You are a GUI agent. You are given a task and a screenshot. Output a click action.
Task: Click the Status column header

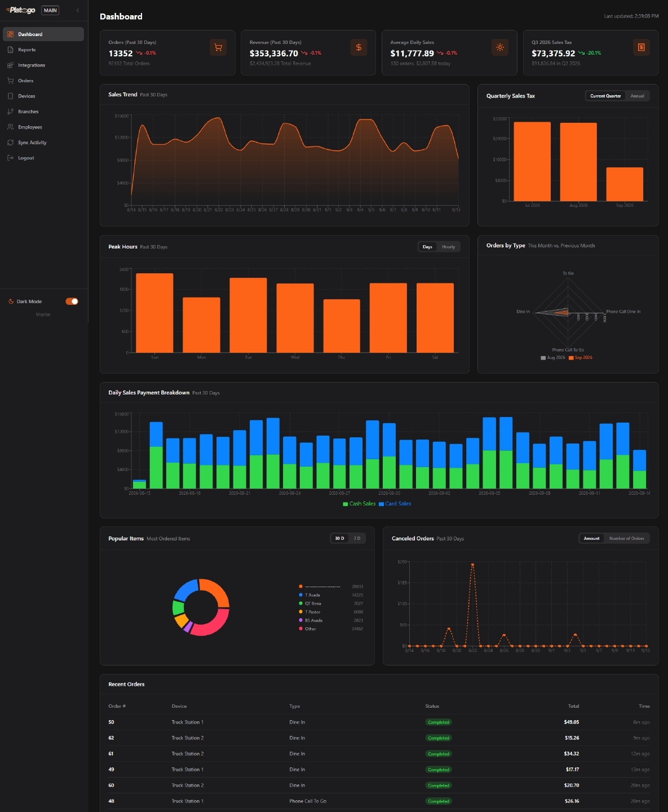(432, 706)
